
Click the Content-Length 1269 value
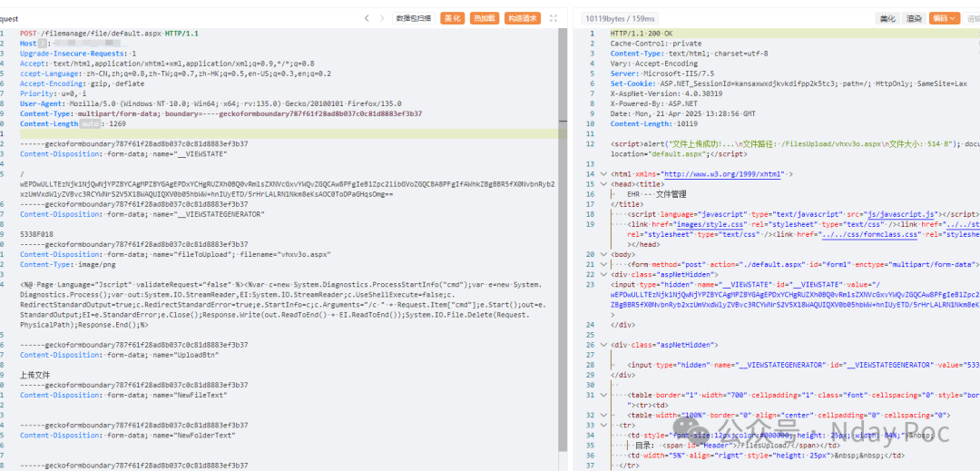[x=117, y=123]
